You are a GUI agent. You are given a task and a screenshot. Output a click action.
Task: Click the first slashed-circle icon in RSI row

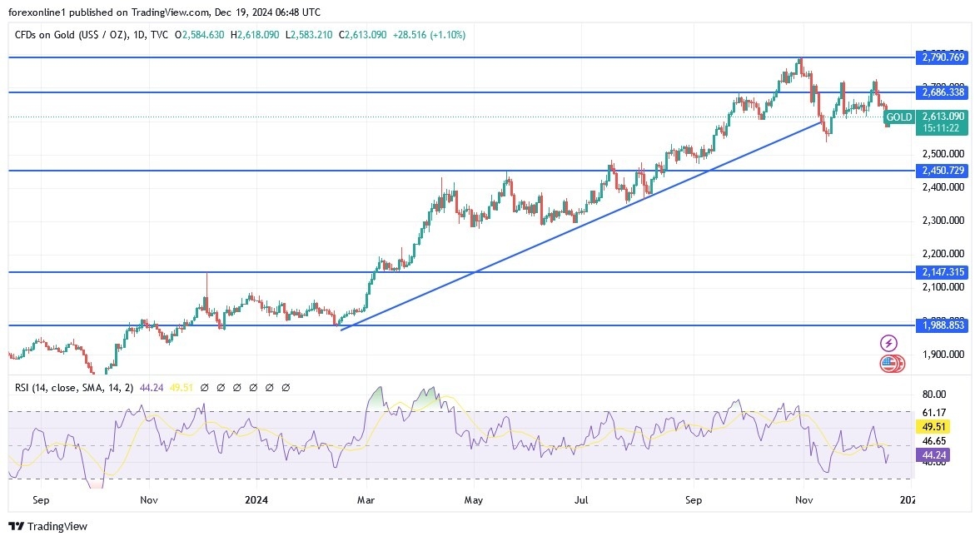click(x=204, y=387)
